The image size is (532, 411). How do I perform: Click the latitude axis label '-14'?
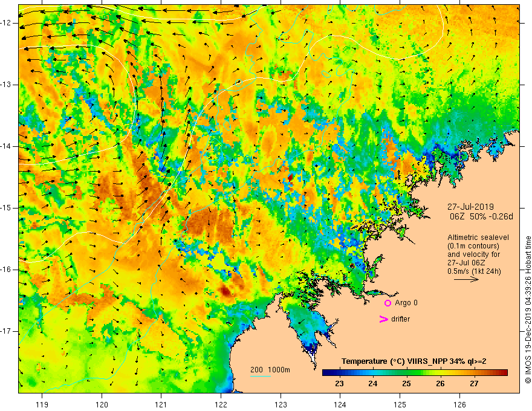(6, 146)
